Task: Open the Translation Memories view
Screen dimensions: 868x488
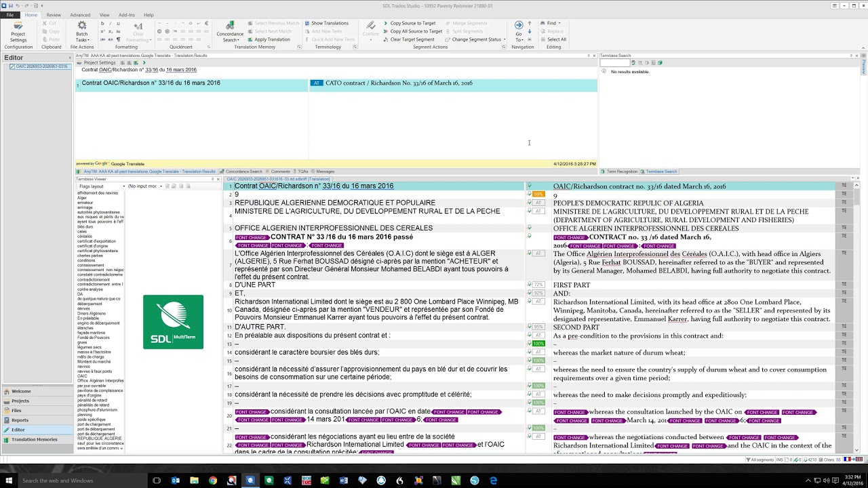Action: pyautogui.click(x=37, y=439)
